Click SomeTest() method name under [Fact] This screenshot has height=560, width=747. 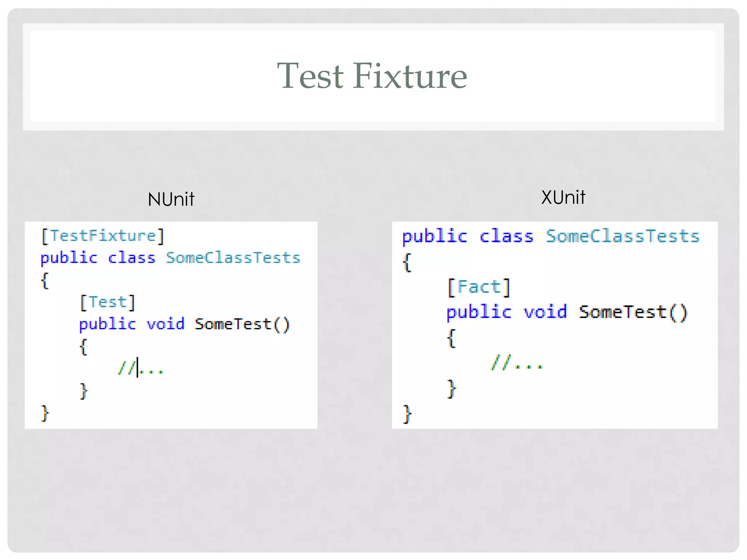(633, 312)
